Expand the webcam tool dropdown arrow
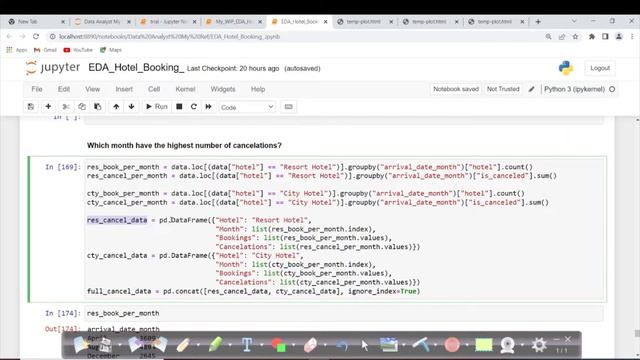 pyautogui.click(x=522, y=345)
